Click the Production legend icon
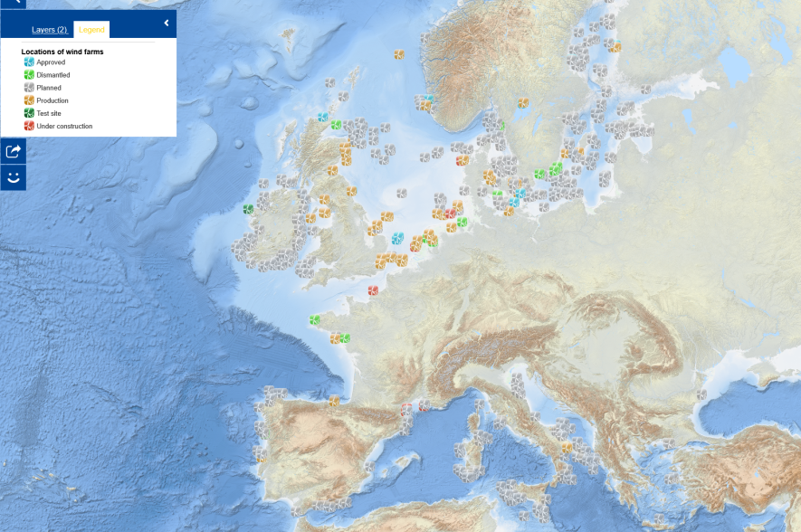Screen dimensions: 801x532 coord(29,100)
